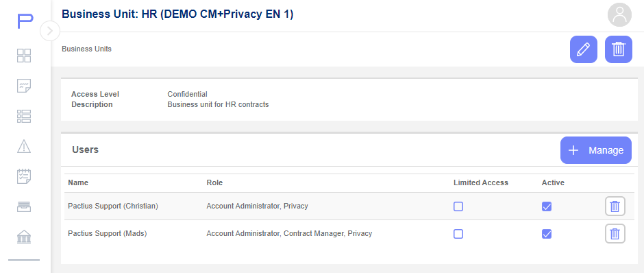
Task: Click the Manage users button
Action: click(x=596, y=150)
